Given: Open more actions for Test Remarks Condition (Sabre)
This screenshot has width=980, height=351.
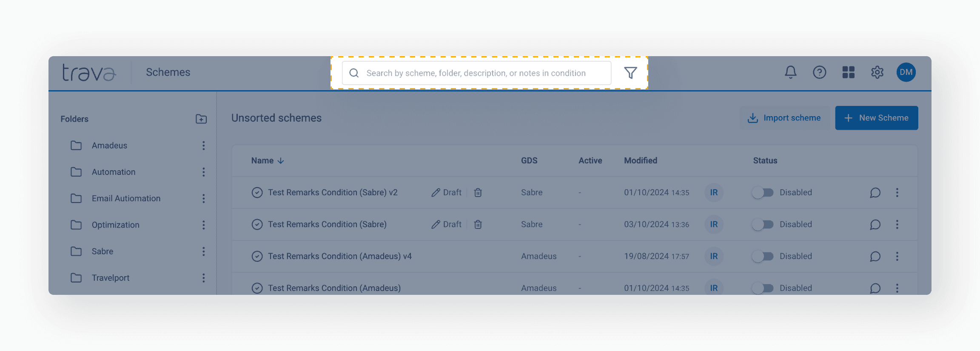Looking at the screenshot, I should [x=897, y=225].
